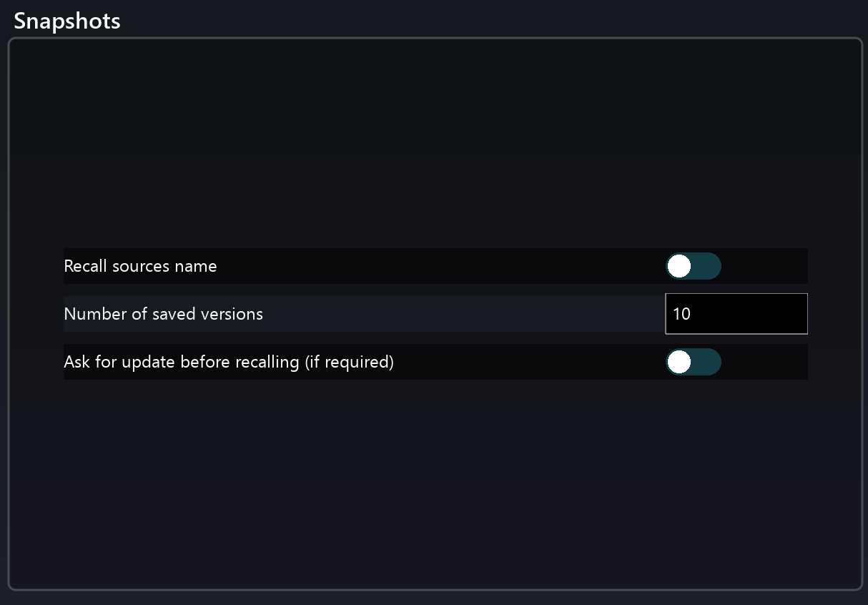Click teal track of Ask for update switch
The height and width of the screenshot is (605, 868).
coord(708,363)
